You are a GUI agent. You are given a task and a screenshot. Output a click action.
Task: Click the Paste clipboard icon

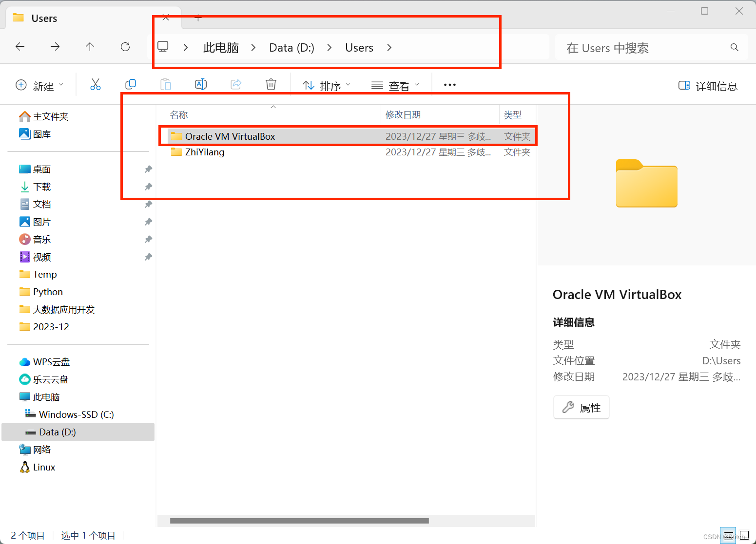coord(166,85)
